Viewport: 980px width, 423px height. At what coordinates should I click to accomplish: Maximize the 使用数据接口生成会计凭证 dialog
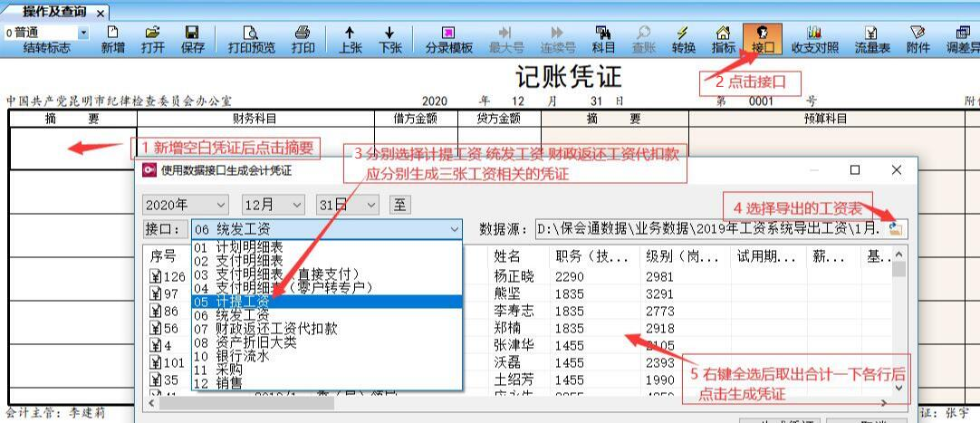pyautogui.click(x=855, y=170)
